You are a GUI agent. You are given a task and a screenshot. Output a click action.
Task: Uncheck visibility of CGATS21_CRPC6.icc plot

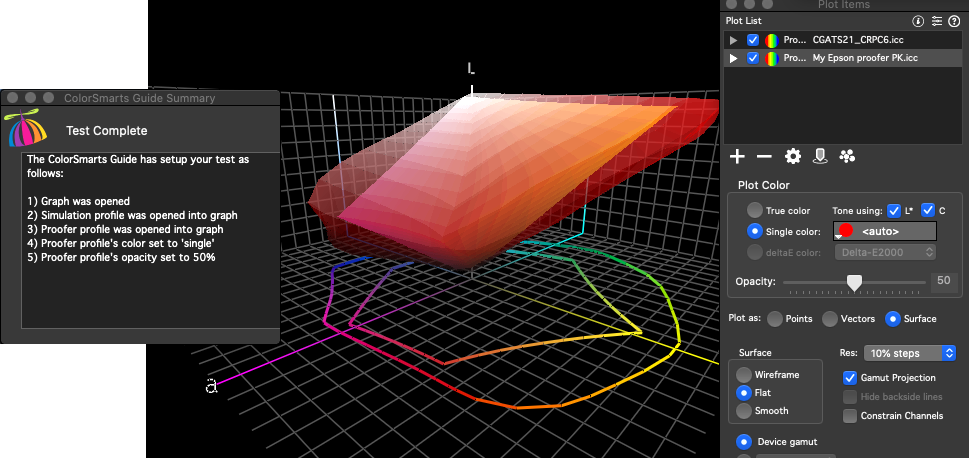(753, 40)
